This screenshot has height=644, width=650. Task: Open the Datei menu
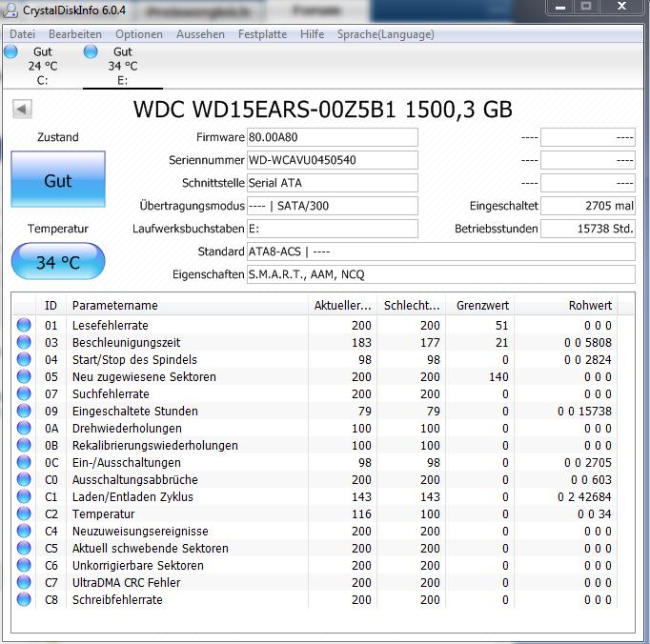click(x=22, y=34)
